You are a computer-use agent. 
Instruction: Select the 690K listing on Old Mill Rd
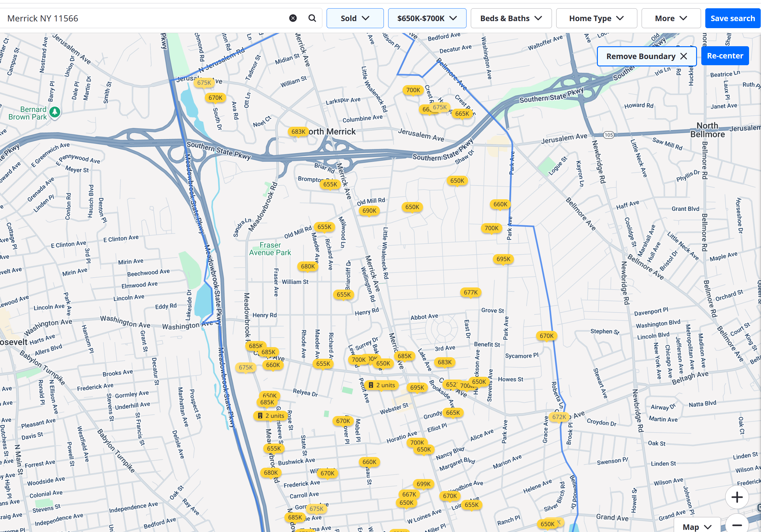pos(369,211)
